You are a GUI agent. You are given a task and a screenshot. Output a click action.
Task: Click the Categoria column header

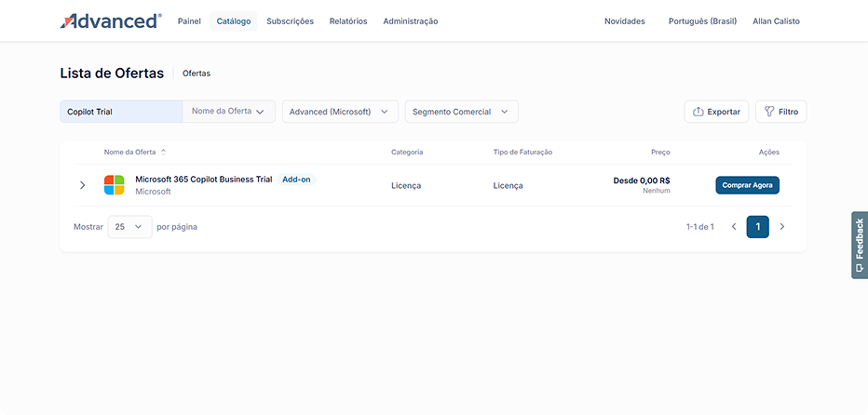coord(407,152)
